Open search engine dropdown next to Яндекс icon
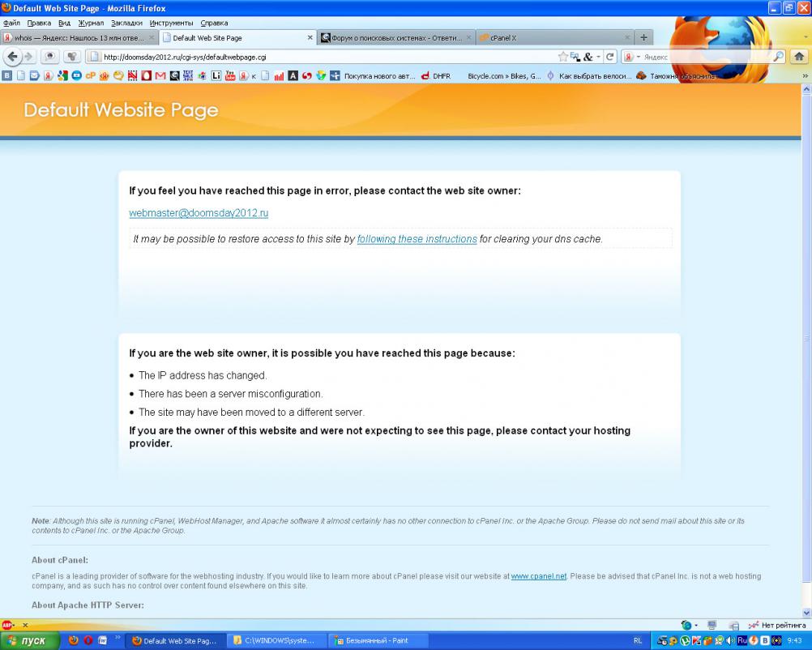812x650 pixels. [639, 57]
